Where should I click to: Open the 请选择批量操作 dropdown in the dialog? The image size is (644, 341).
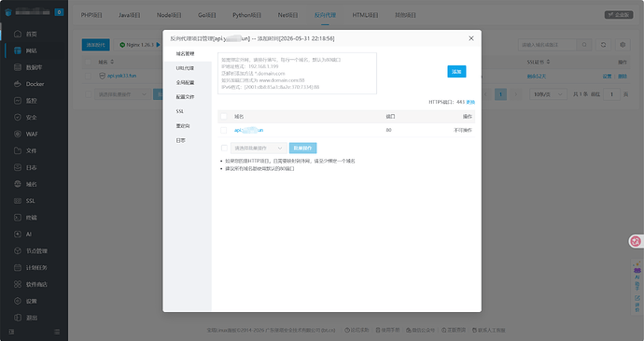tap(259, 149)
